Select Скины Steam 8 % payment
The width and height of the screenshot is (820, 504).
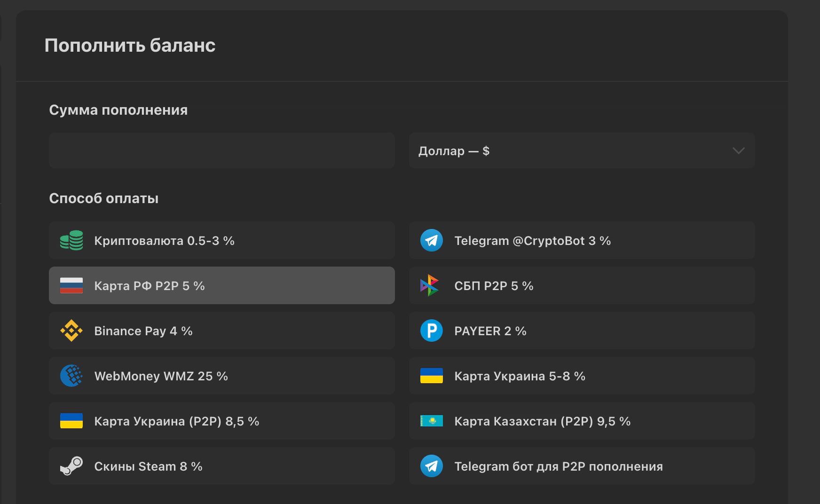221,466
